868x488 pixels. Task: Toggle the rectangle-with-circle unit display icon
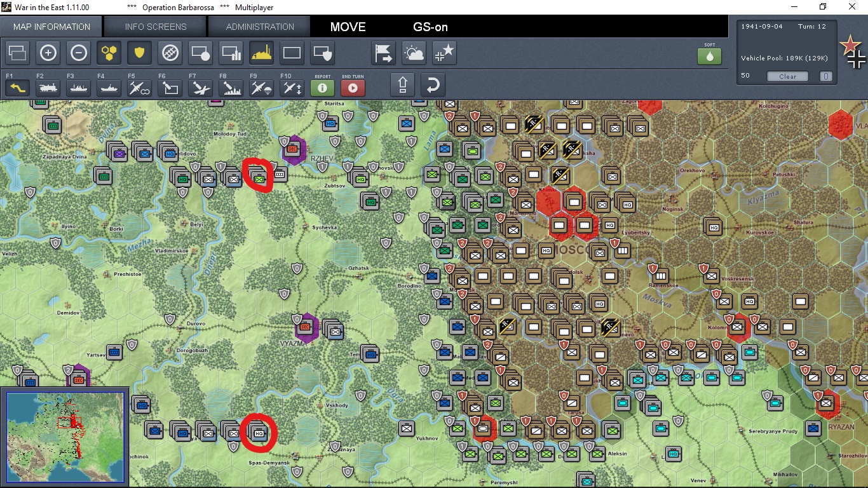200,53
